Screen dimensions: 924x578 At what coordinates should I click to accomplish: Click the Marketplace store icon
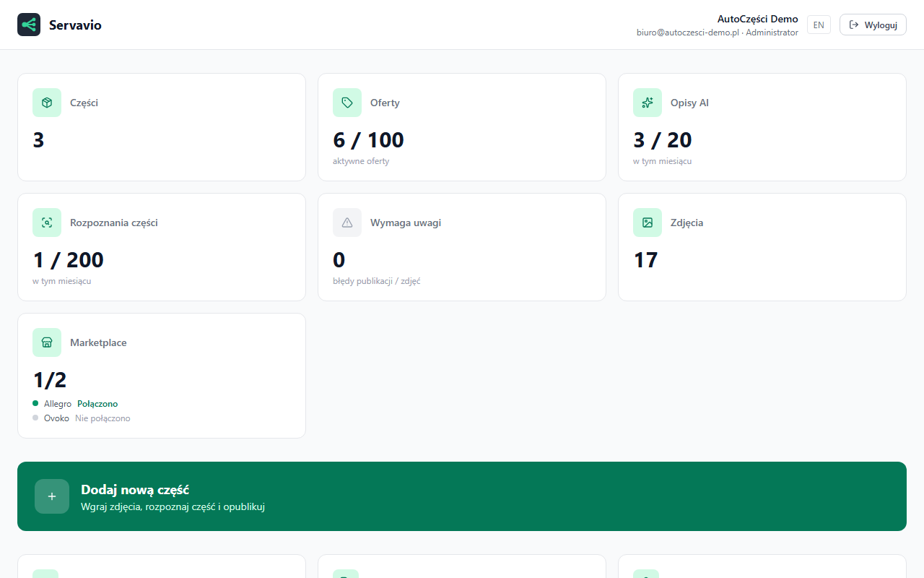tap(47, 342)
